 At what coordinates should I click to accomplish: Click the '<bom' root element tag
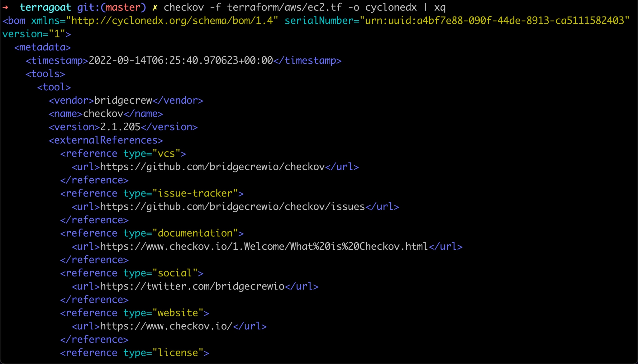14,21
